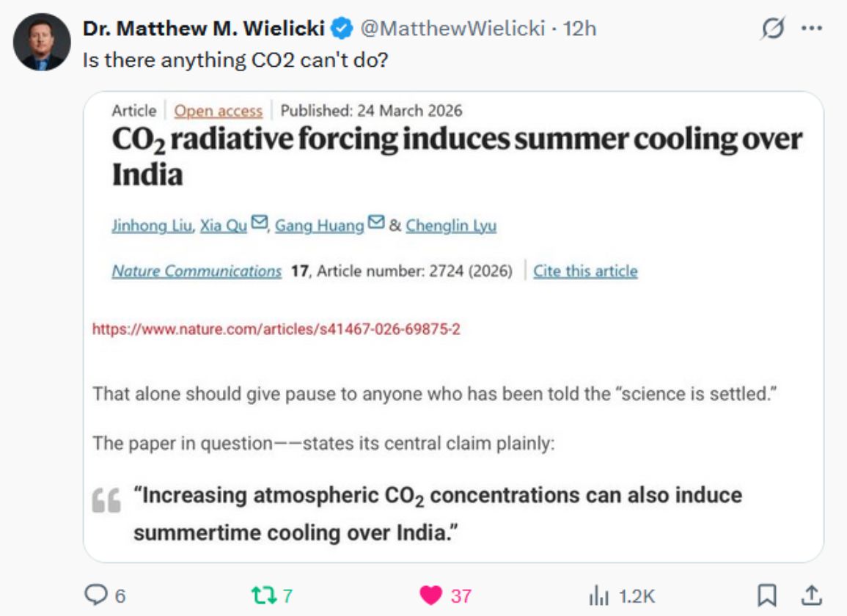The height and width of the screenshot is (616, 847).
Task: Share the tweet via upload arrow icon
Action: tap(811, 595)
